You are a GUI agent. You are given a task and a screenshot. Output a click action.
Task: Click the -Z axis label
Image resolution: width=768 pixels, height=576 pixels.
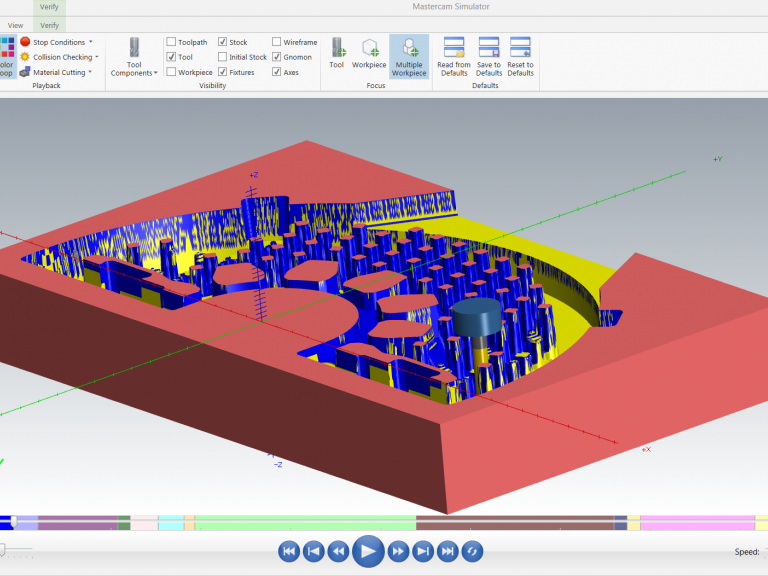(278, 464)
